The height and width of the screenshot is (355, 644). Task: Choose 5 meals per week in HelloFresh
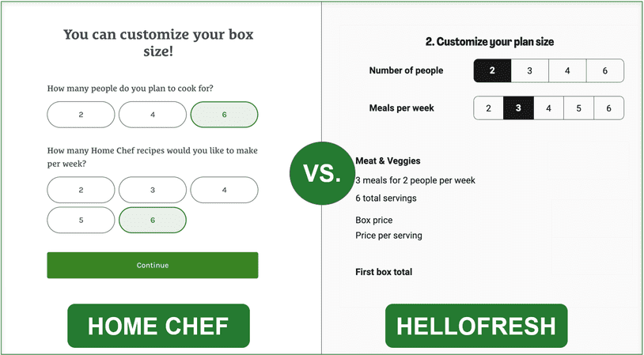[x=578, y=108]
